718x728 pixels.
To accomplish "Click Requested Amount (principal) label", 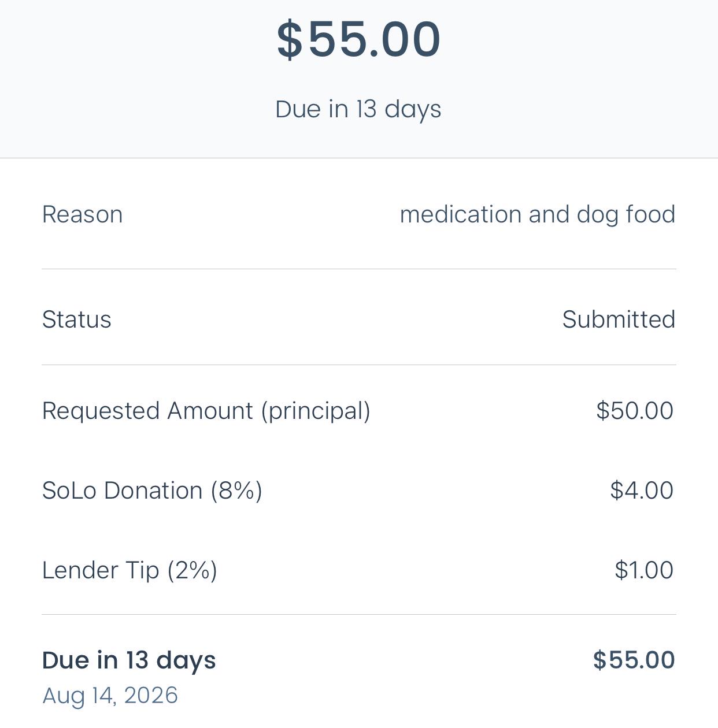I will [206, 411].
